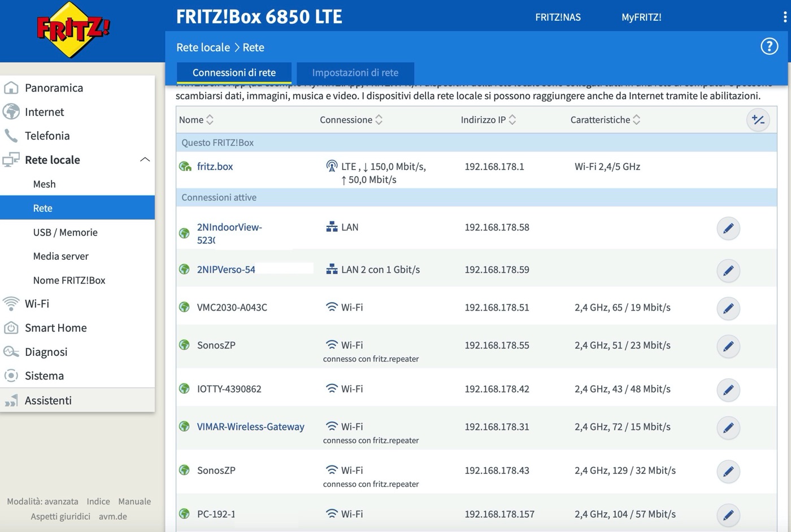This screenshot has height=532, width=791.
Task: Switch to the Impostazioni di rete tab
Action: coord(355,73)
